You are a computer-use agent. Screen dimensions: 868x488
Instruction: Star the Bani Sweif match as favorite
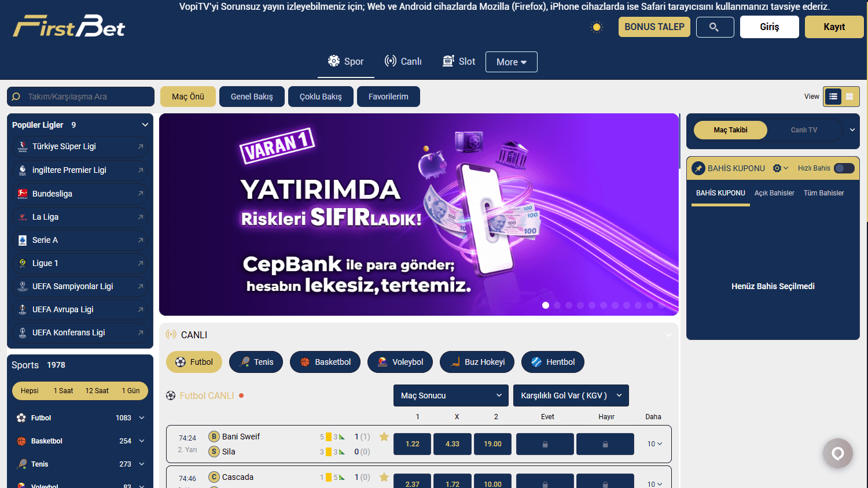384,437
